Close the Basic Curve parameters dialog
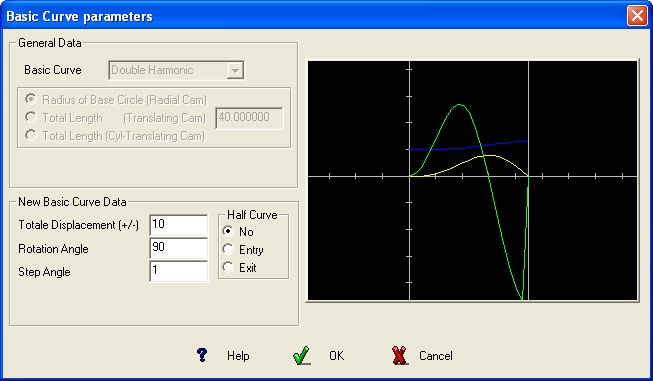Image resolution: width=653 pixels, height=381 pixels. [637, 16]
